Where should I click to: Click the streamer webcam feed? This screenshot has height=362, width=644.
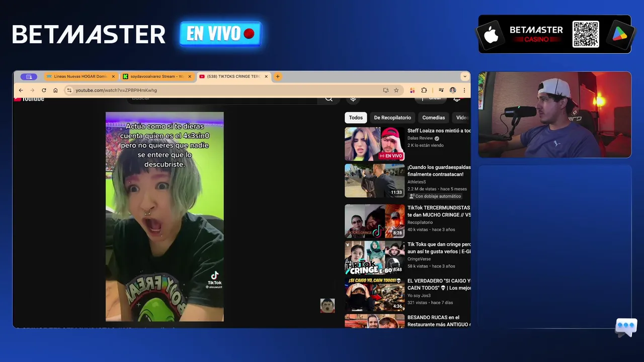tap(554, 115)
